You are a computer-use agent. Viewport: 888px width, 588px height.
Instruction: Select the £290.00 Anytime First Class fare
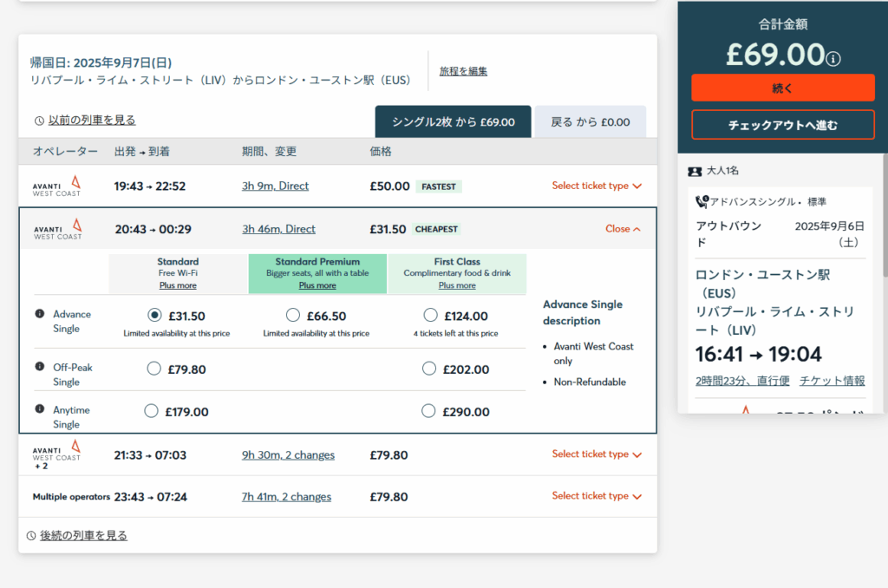point(428,411)
